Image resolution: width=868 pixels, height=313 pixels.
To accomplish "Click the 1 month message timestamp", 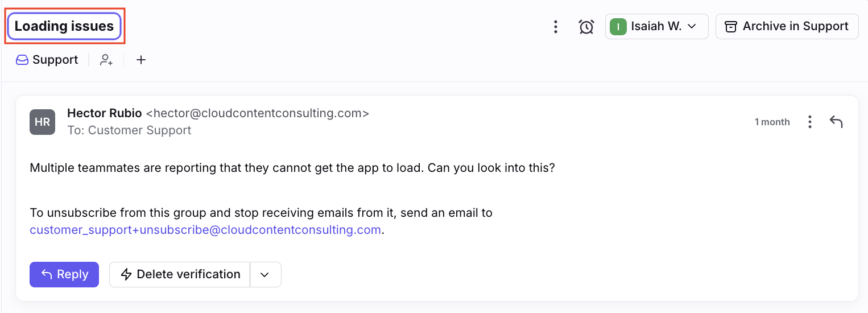I will [x=772, y=122].
